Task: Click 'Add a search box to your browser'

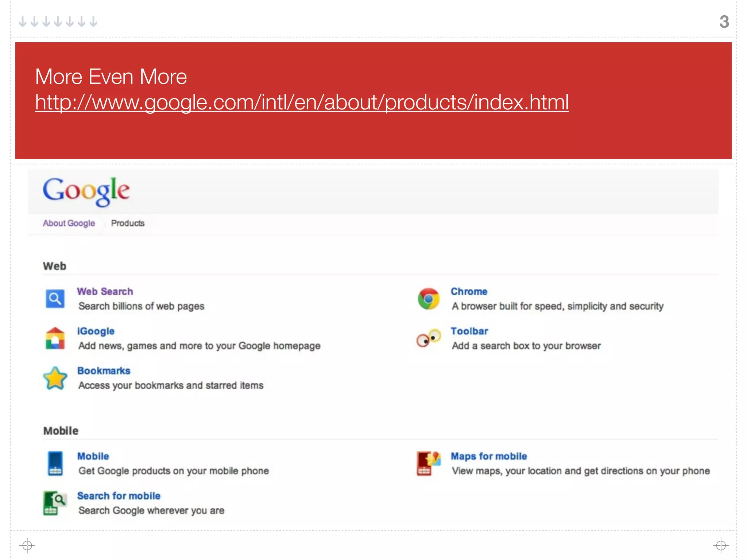Action: 526,346
